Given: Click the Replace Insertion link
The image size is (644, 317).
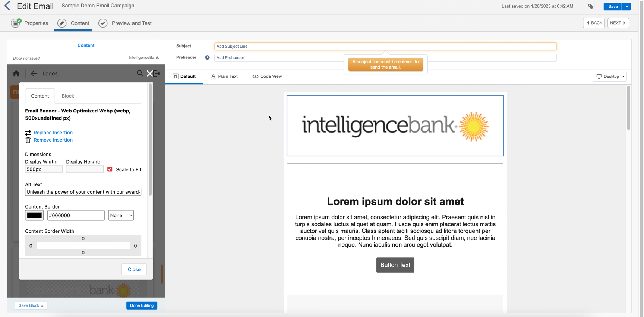Looking at the screenshot, I should click(x=53, y=133).
